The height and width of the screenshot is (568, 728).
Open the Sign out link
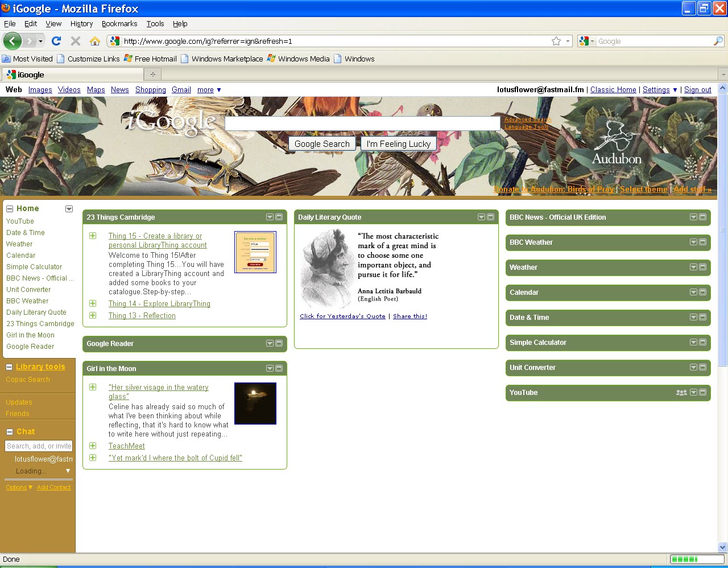tap(697, 90)
